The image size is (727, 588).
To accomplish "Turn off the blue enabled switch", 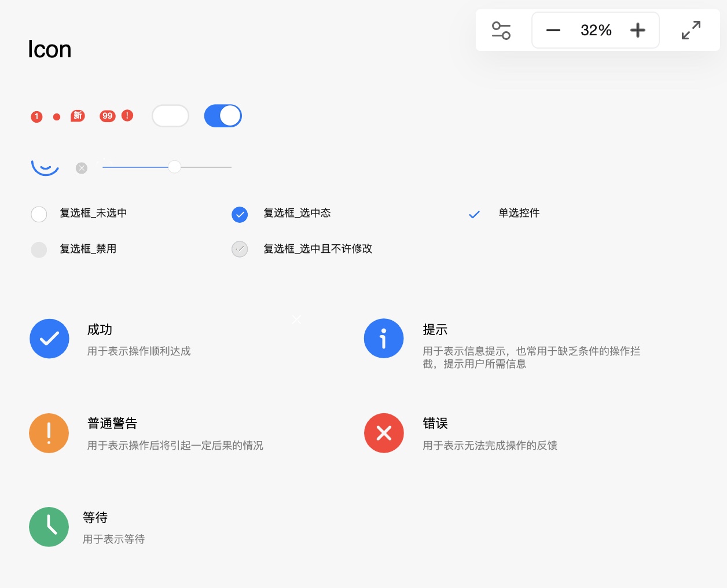I will [x=223, y=116].
